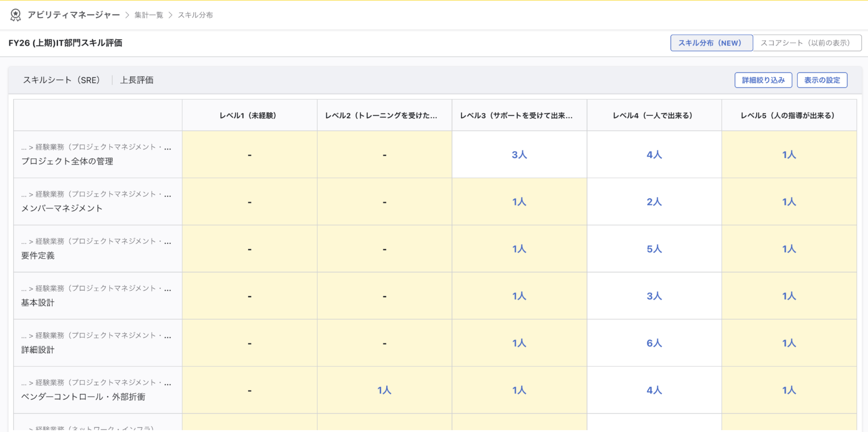Go to 集計一覧 breadcrumb

(149, 15)
